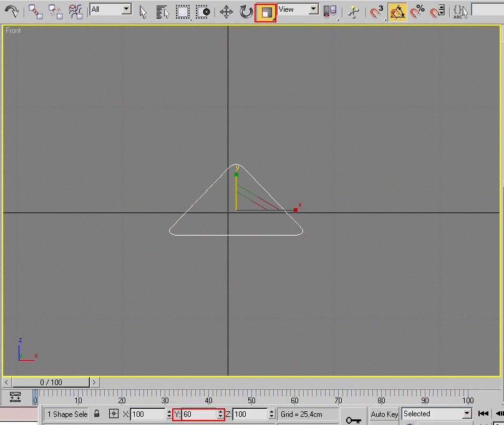Click the Named Selection Sets field

488,9
